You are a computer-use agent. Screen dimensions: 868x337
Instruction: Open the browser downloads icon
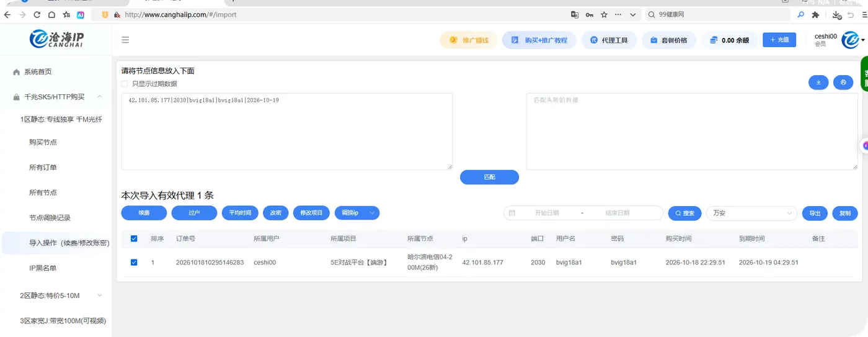837,14
